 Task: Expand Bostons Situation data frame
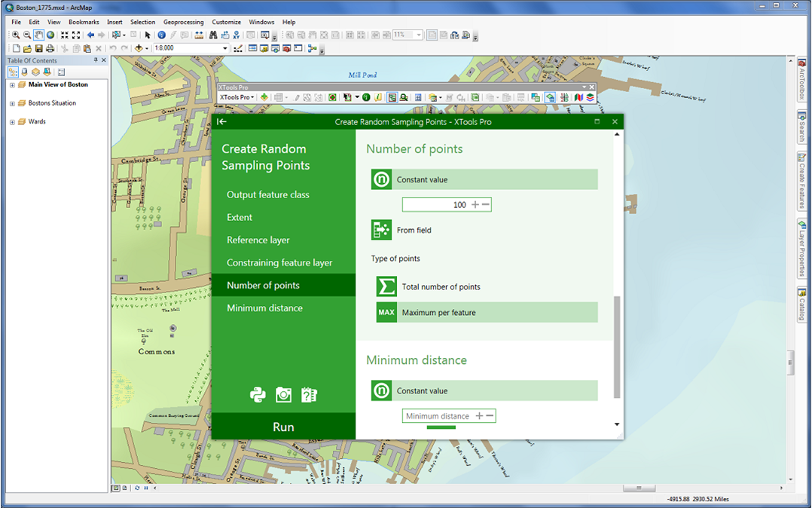[12, 104]
